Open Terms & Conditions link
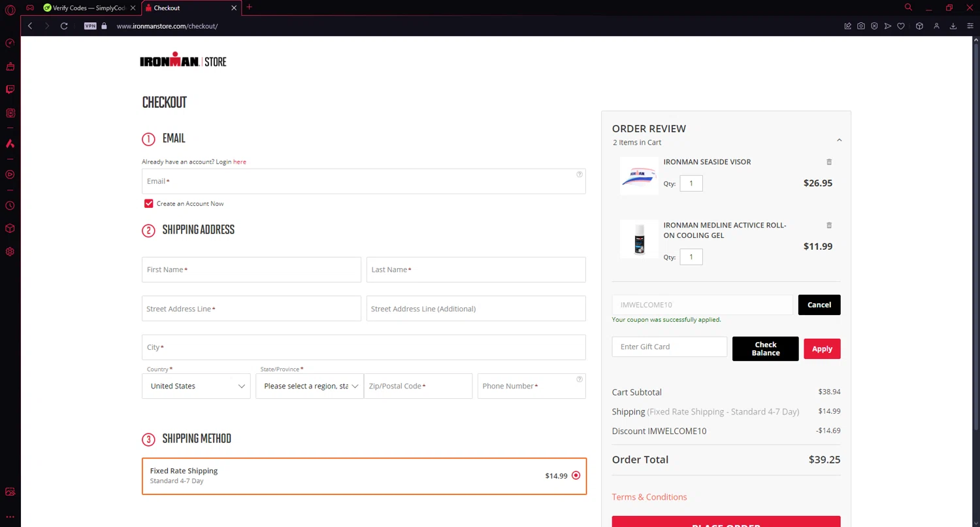 (x=649, y=497)
